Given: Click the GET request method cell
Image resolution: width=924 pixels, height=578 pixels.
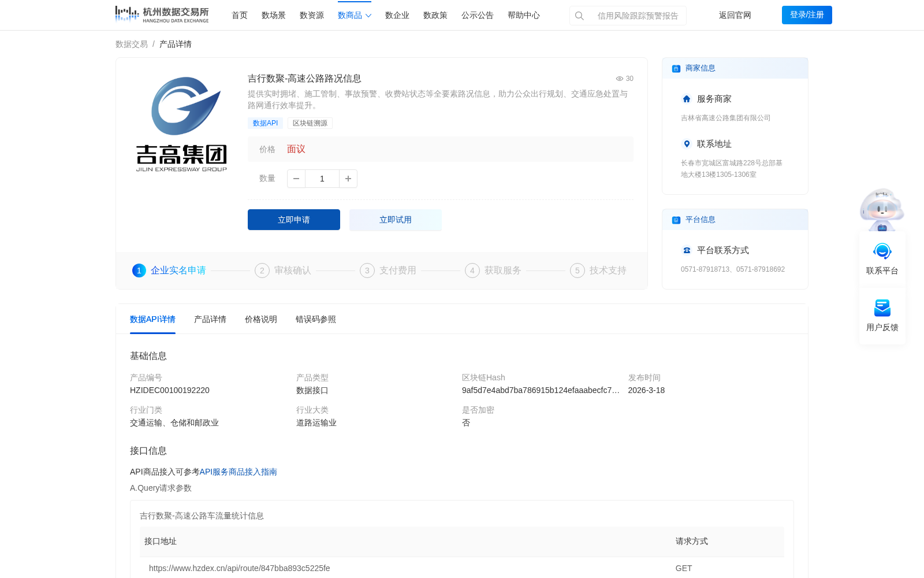Looking at the screenshot, I should 684,568.
